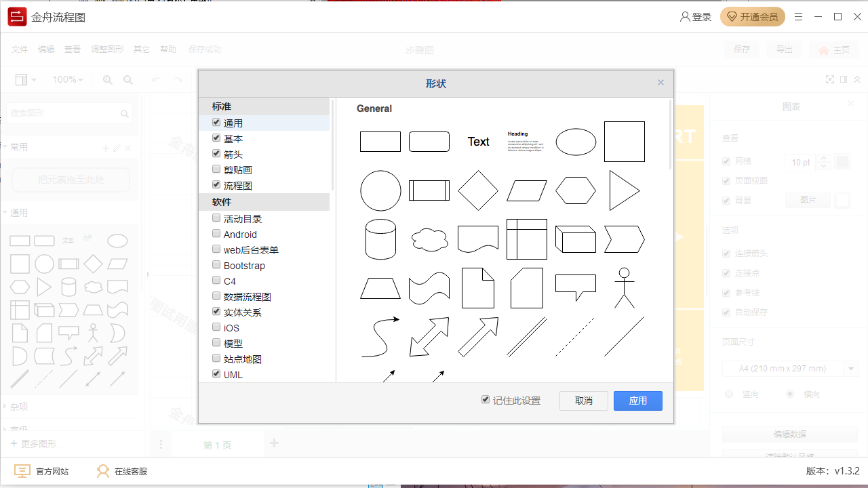Uncheck the UML shape category
The image size is (868, 488).
click(x=216, y=373)
